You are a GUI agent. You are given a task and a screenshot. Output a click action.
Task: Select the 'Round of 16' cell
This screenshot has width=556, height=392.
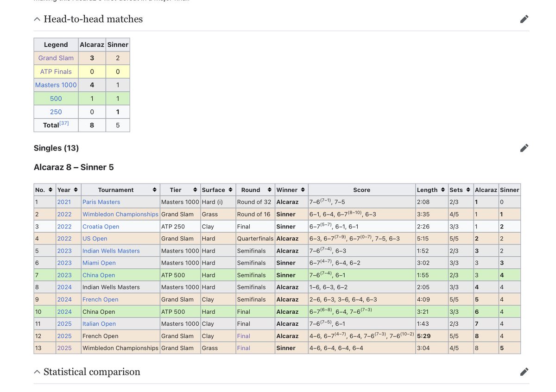(255, 214)
